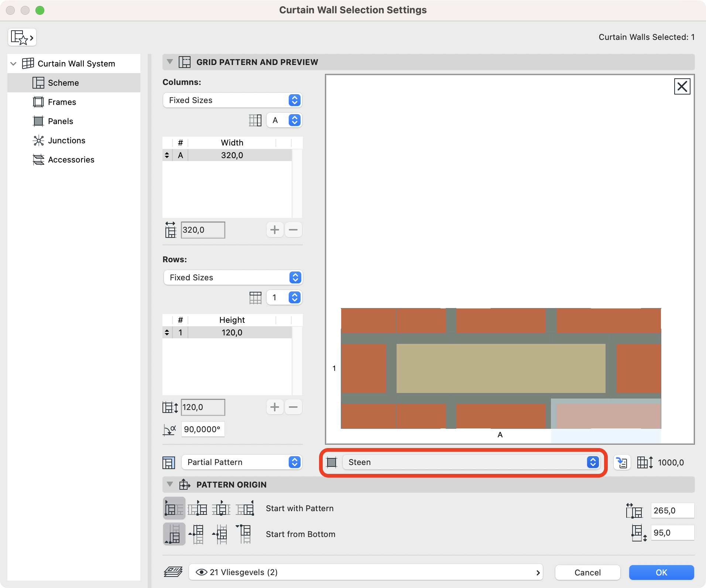Click the apply panel to selection icon
The height and width of the screenshot is (588, 706).
click(x=622, y=462)
